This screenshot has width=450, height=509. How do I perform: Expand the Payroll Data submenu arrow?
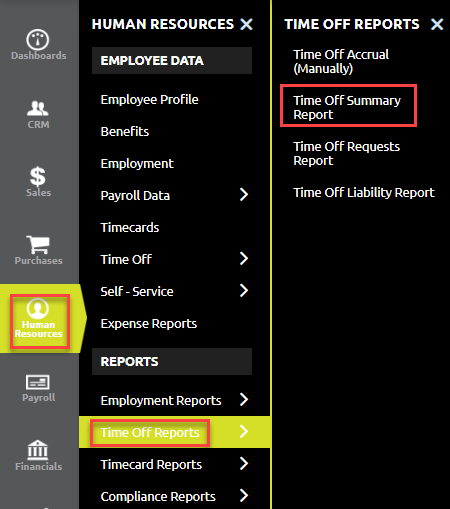click(244, 195)
